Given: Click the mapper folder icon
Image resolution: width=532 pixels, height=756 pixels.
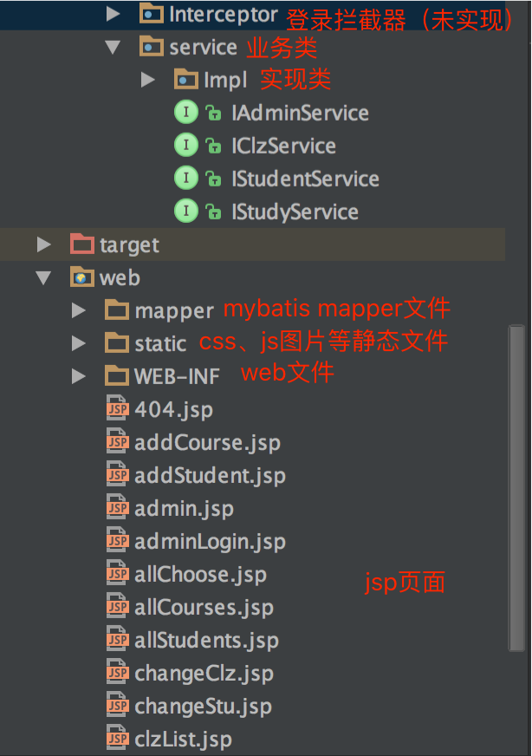Looking at the screenshot, I should pyautogui.click(x=117, y=310).
